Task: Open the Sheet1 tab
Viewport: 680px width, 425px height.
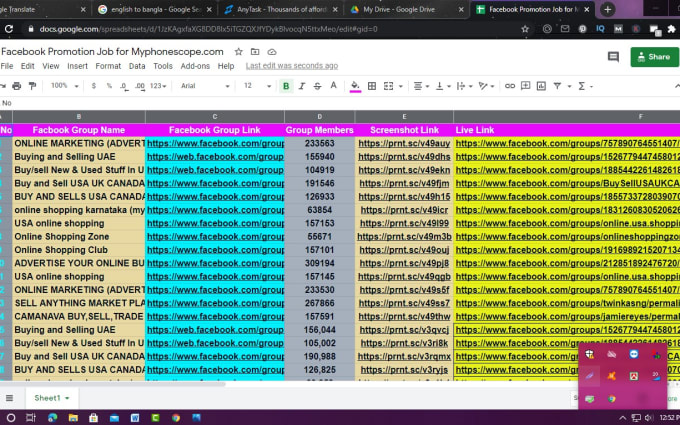Action: [x=52, y=398]
